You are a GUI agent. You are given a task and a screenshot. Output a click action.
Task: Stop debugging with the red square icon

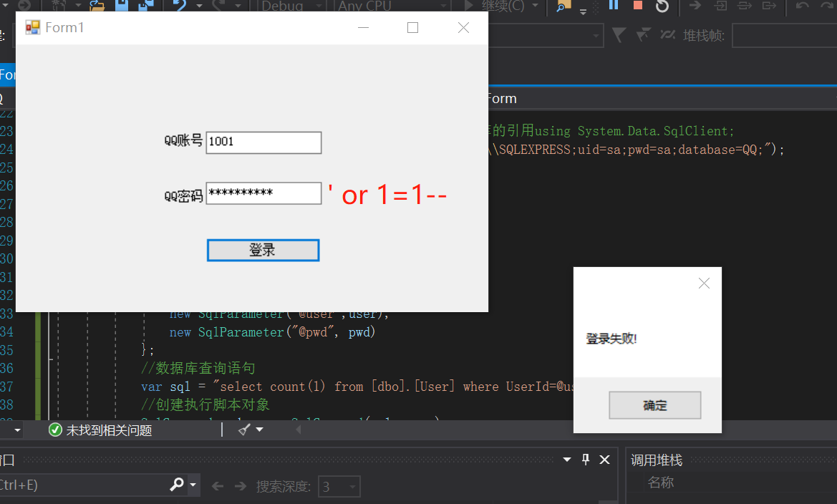point(637,5)
